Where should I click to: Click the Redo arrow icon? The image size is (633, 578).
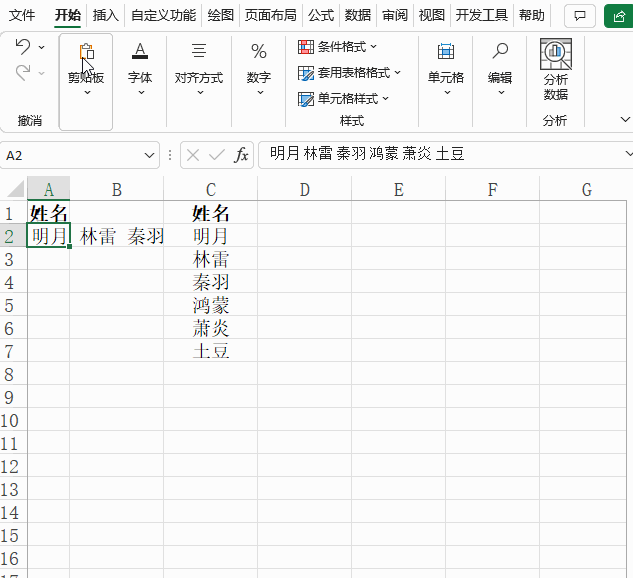point(23,73)
